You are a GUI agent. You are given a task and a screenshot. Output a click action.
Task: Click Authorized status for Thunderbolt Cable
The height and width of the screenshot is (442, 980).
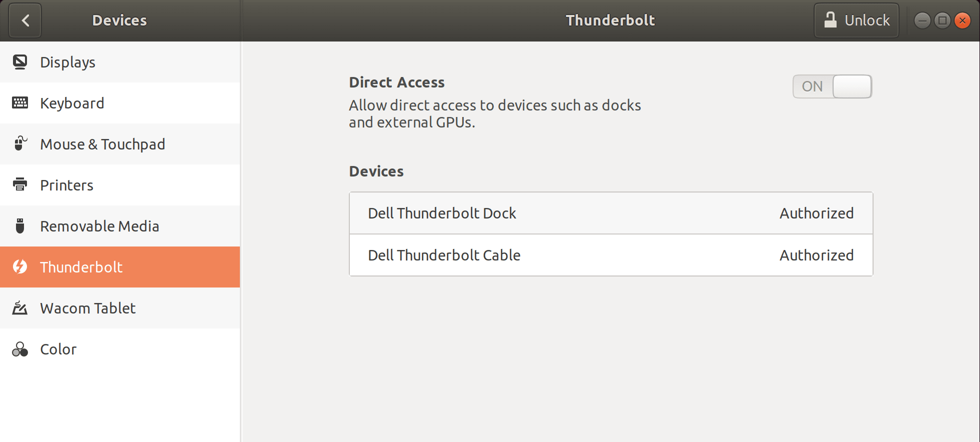[817, 255]
